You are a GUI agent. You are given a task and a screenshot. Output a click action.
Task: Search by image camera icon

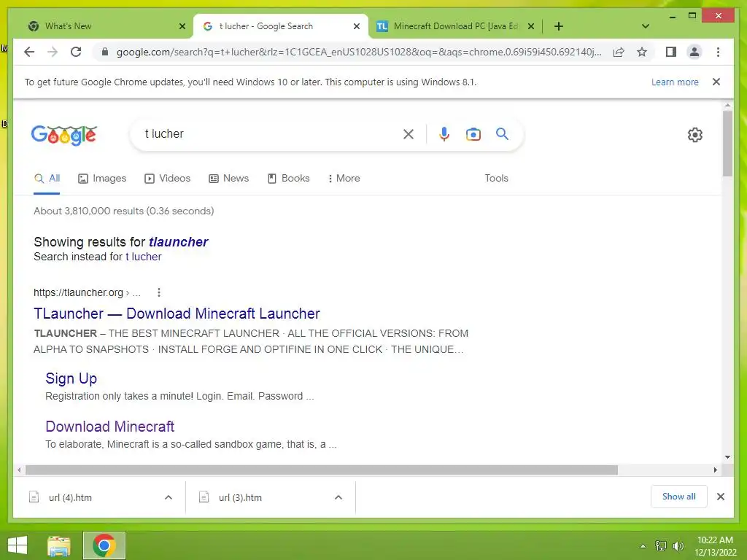[x=473, y=134]
